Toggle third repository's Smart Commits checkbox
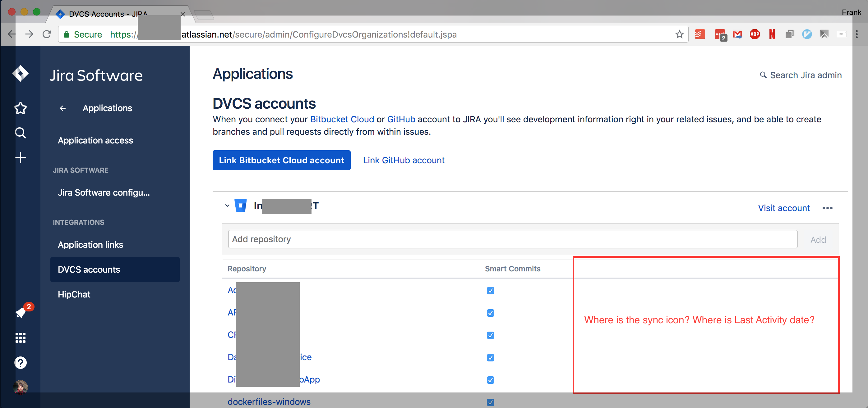 pos(490,335)
